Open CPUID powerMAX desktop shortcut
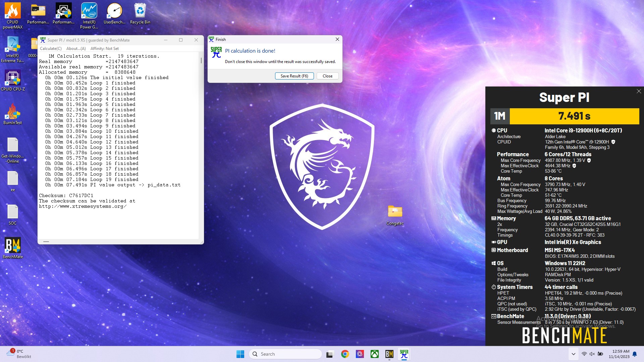Viewport: 644px width, 362px height. [x=12, y=16]
